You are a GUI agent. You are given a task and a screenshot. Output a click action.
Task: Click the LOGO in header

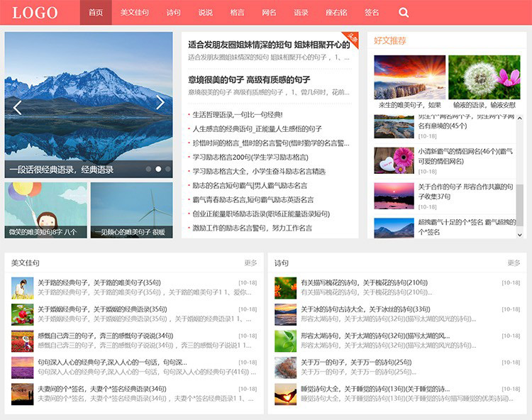pyautogui.click(x=35, y=13)
